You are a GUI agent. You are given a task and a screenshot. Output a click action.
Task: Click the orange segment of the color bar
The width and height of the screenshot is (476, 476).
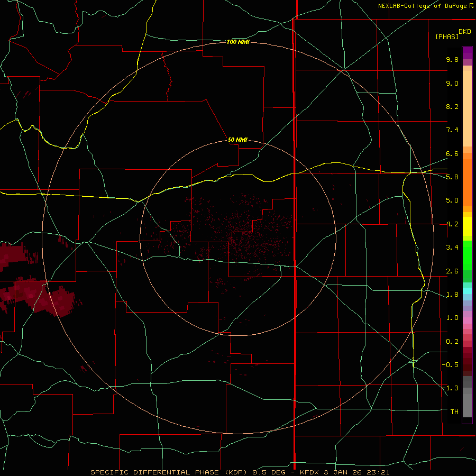[x=467, y=182]
